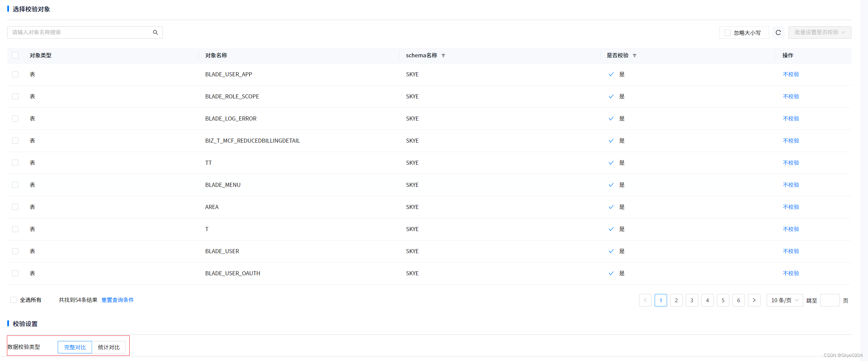Viewport: 868px width, 361px height.
Task: Click the refresh icon button
Action: tap(778, 32)
